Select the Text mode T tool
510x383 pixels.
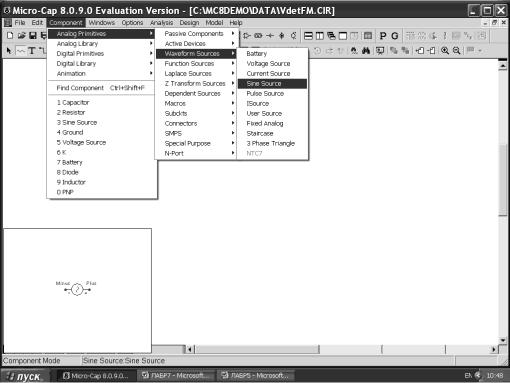pyautogui.click(x=32, y=51)
